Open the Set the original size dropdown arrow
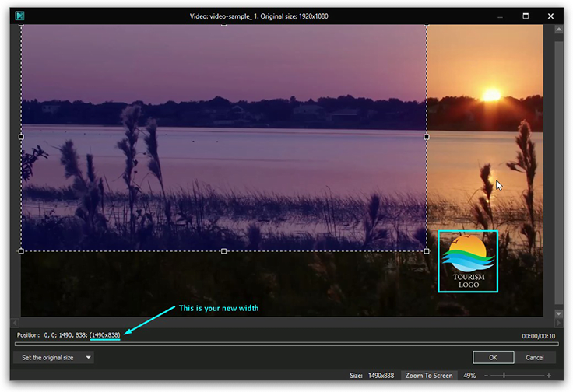573x392 pixels. coord(88,358)
